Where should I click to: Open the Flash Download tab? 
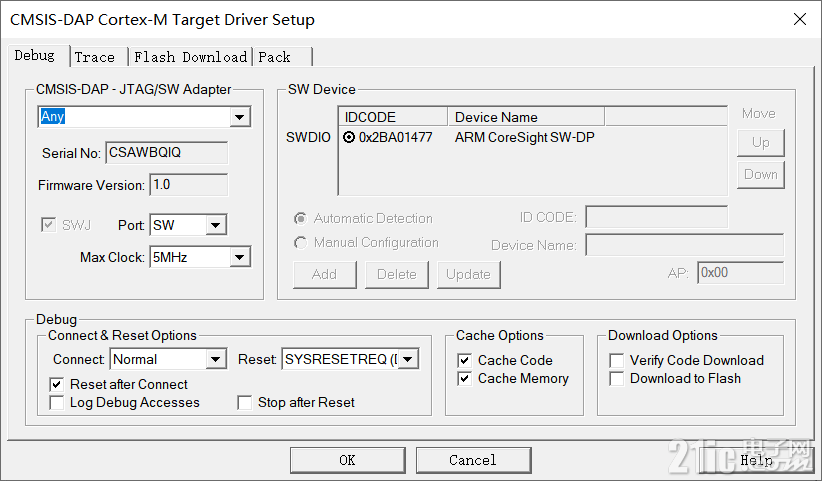point(190,57)
